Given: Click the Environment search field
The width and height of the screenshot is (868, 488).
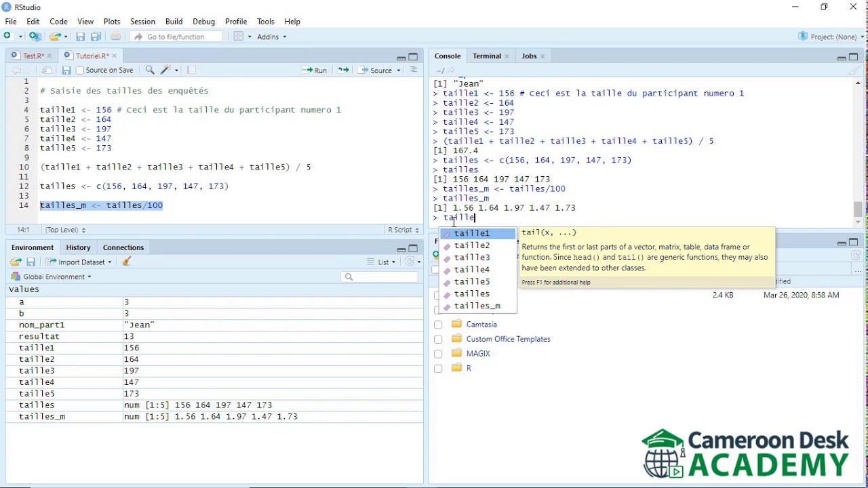Looking at the screenshot, I should [380, 277].
